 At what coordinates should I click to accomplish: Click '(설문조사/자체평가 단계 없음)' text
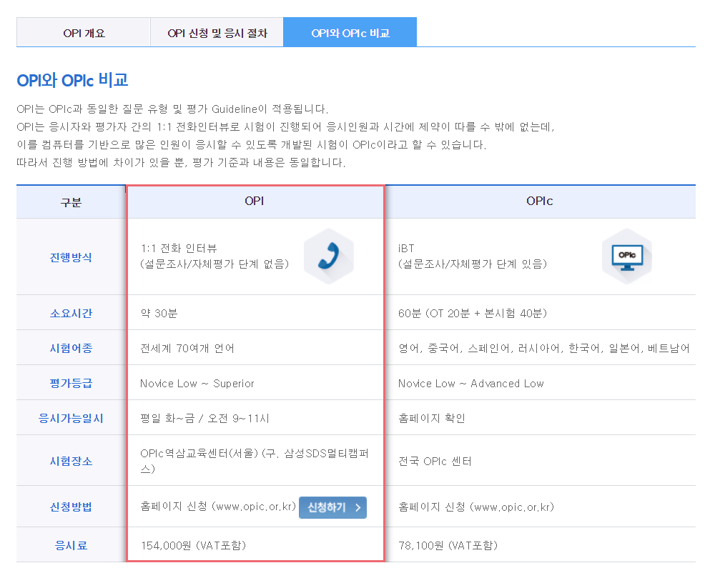tap(214, 264)
